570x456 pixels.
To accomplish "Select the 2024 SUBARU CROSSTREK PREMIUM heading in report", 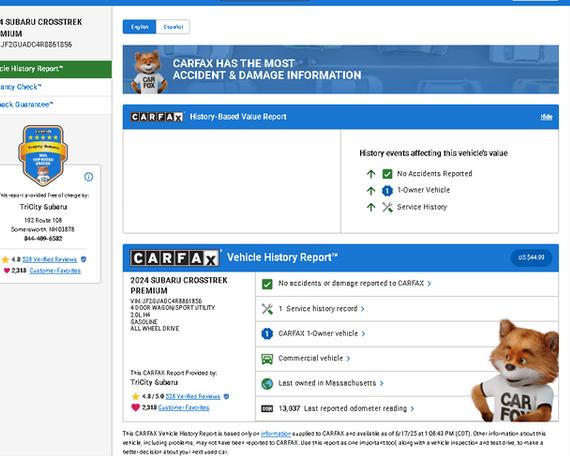I will 179,285.
